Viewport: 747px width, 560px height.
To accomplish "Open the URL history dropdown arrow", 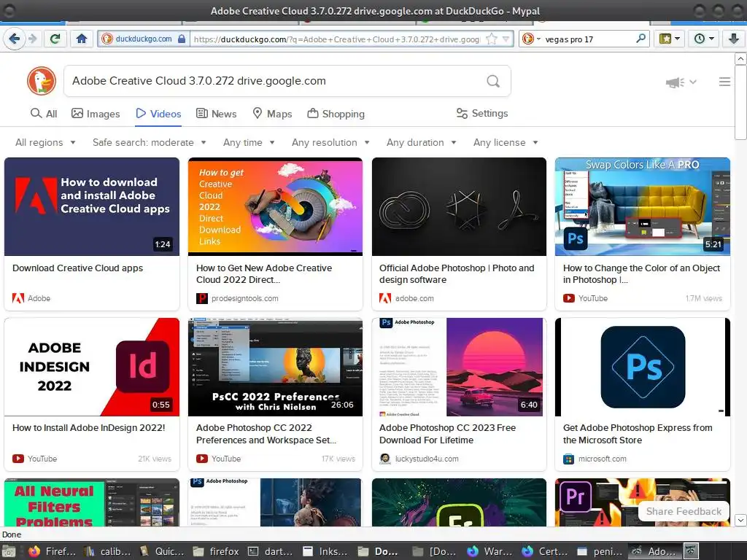I will (506, 39).
